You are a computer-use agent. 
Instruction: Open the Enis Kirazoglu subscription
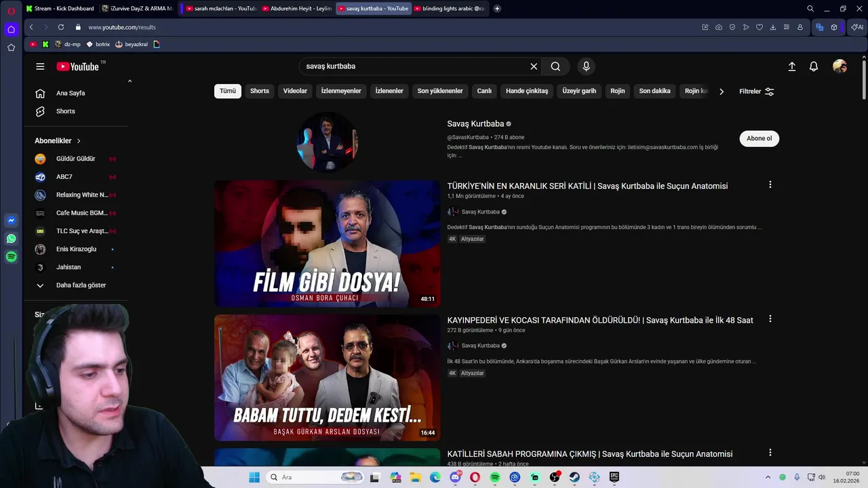point(76,249)
